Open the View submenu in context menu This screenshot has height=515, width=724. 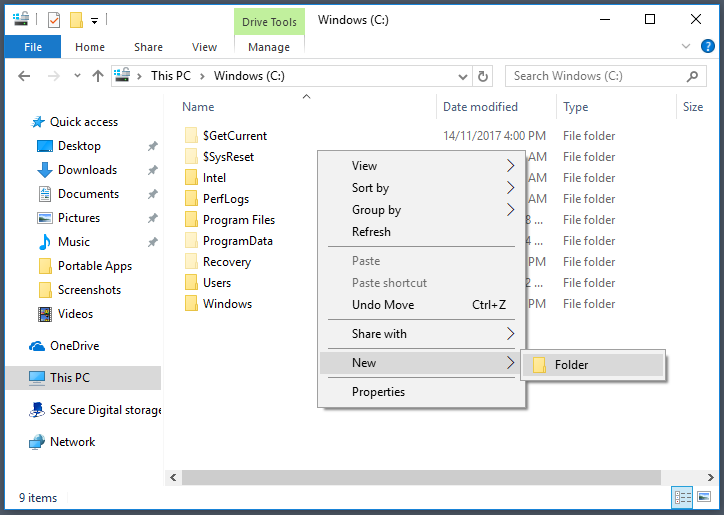pos(422,166)
